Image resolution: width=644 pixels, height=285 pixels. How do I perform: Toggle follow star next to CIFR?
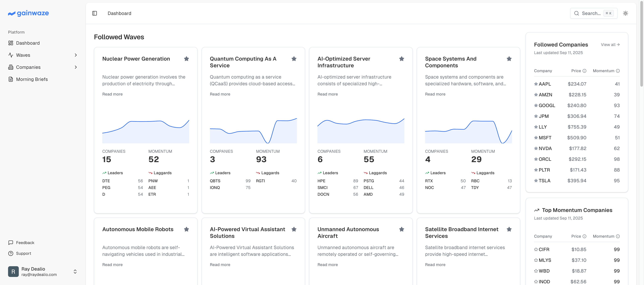point(536,249)
